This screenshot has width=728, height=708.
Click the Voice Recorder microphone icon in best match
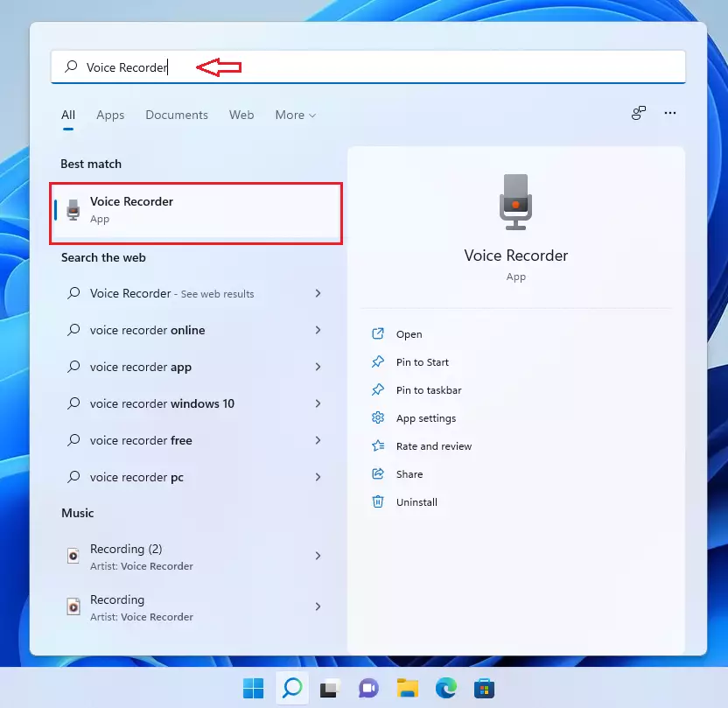coord(73,210)
